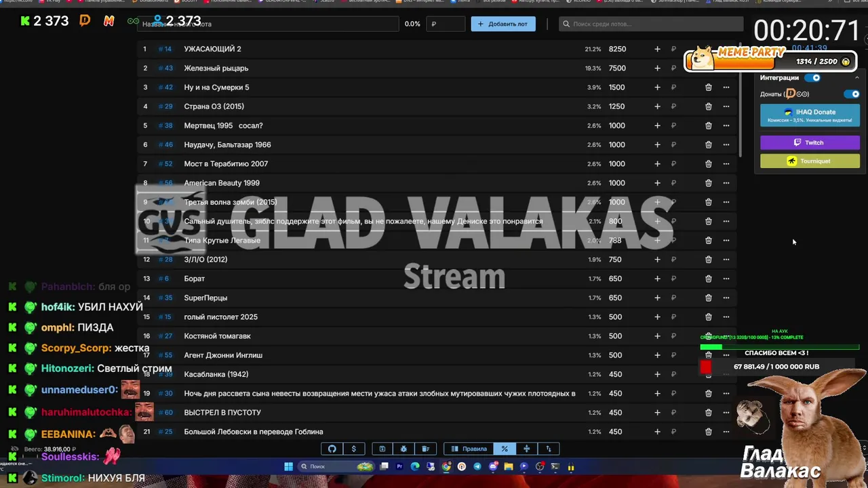Add amount to Агент Джонни Инглиш lot
This screenshot has width=868, height=488.
(x=657, y=355)
